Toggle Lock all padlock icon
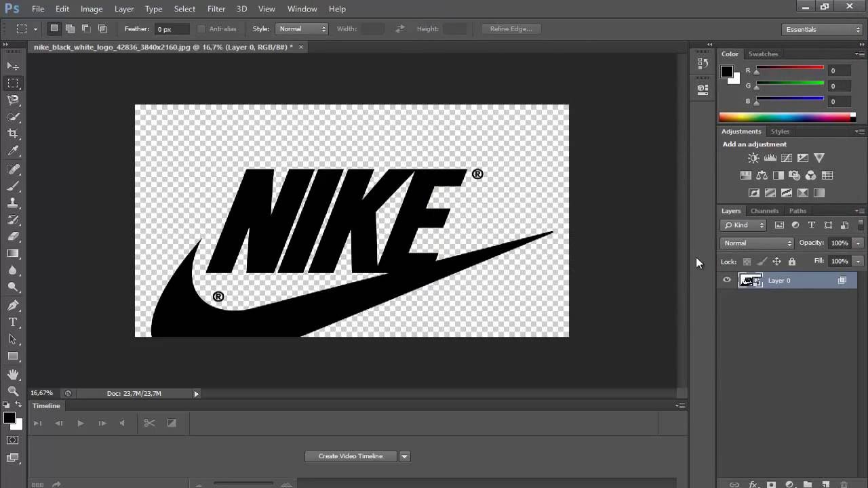 (791, 262)
